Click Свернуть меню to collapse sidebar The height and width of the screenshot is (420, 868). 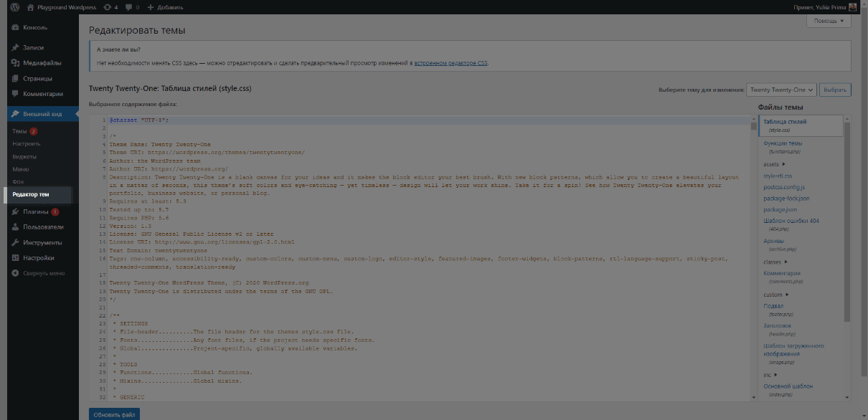(x=43, y=273)
